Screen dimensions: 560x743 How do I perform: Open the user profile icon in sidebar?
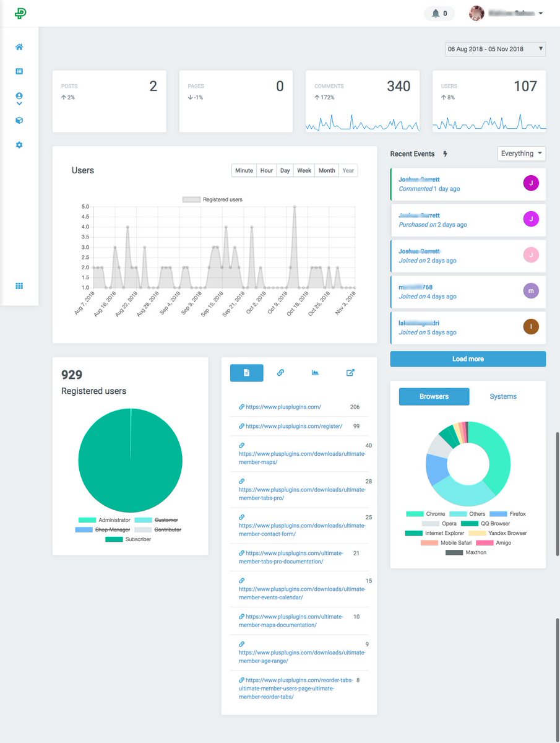pyautogui.click(x=19, y=96)
